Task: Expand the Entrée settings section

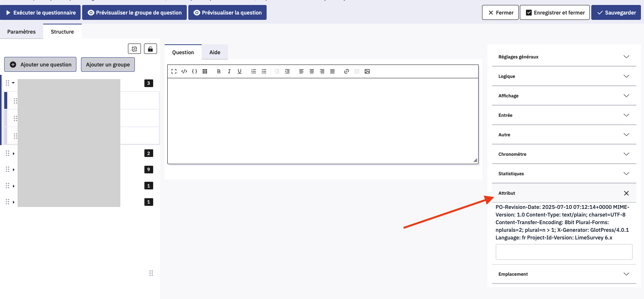Action: coord(564,115)
